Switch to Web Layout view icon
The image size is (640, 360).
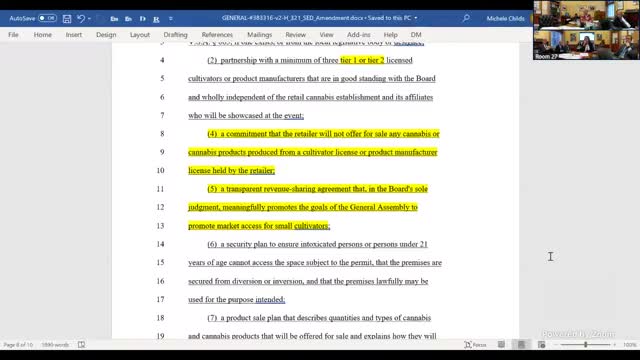542,345
